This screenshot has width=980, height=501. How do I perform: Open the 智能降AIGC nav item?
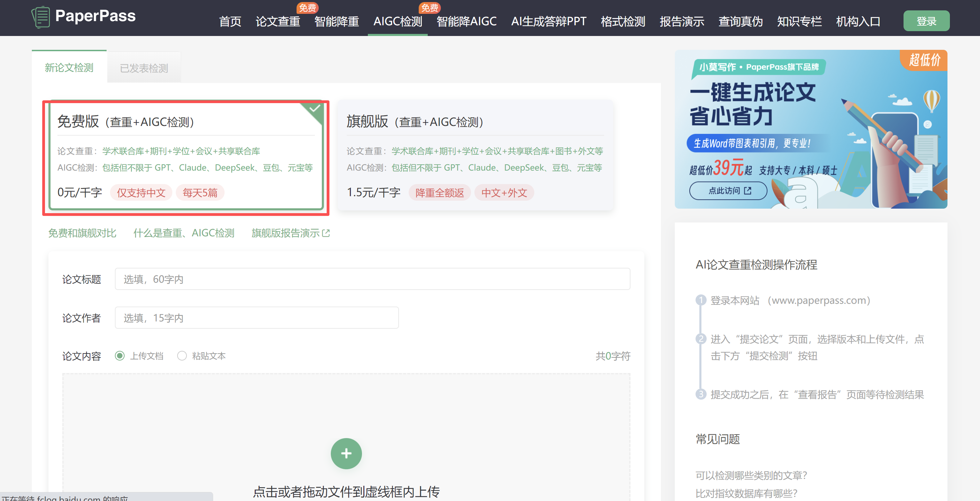(x=466, y=22)
